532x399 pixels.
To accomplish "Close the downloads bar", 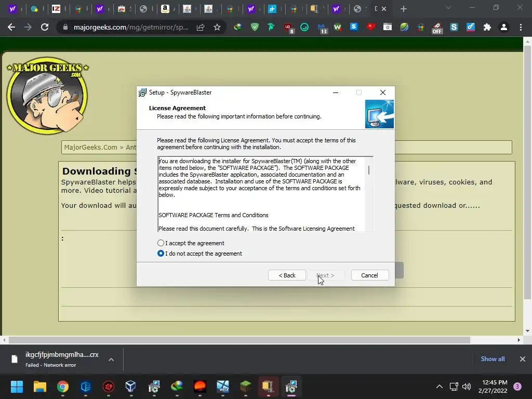I will 523,358.
